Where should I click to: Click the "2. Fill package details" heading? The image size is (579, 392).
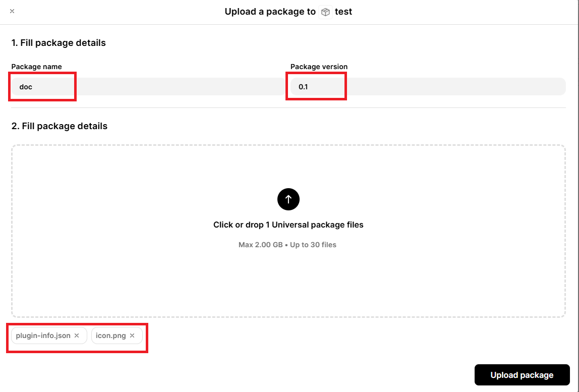60,126
